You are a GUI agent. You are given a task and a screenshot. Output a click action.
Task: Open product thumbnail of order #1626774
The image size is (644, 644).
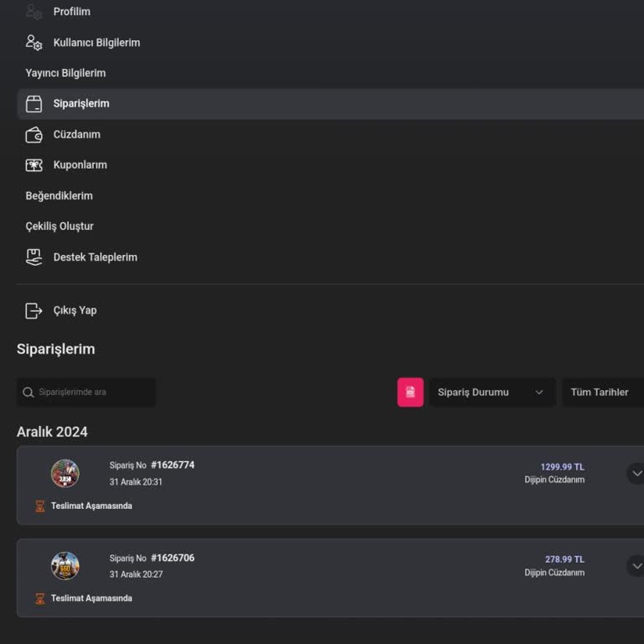pyautogui.click(x=65, y=474)
